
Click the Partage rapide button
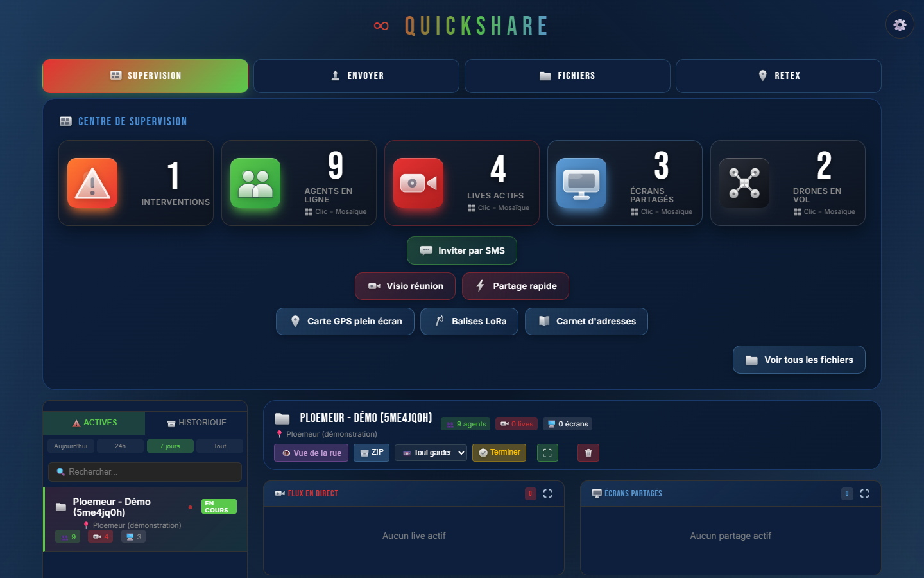click(515, 286)
